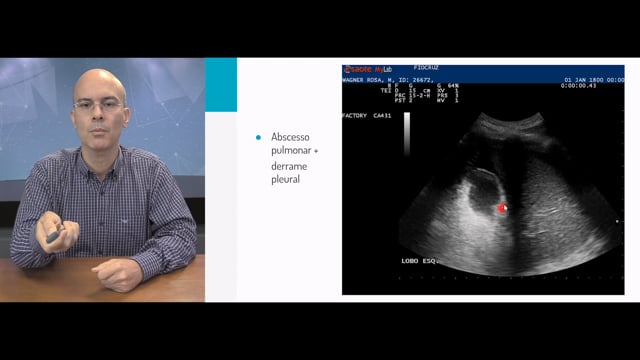Click the FACTORY CA431 probe label
The image size is (640, 360).
367,116
